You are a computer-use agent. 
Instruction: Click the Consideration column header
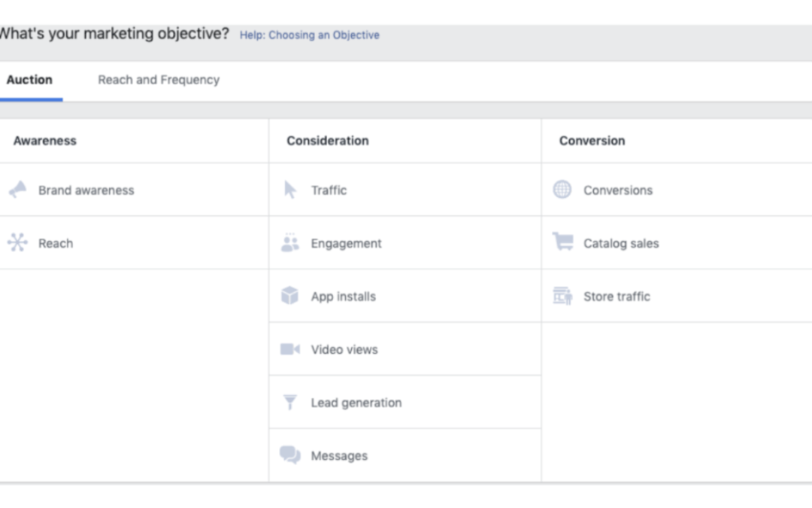[328, 141]
